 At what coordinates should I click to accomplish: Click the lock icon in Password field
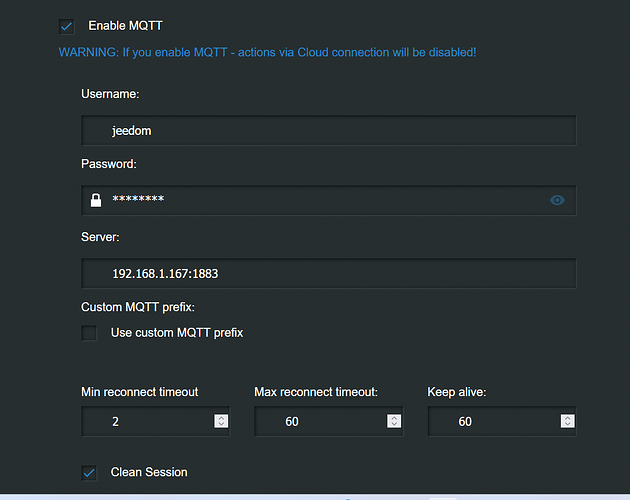[x=96, y=200]
